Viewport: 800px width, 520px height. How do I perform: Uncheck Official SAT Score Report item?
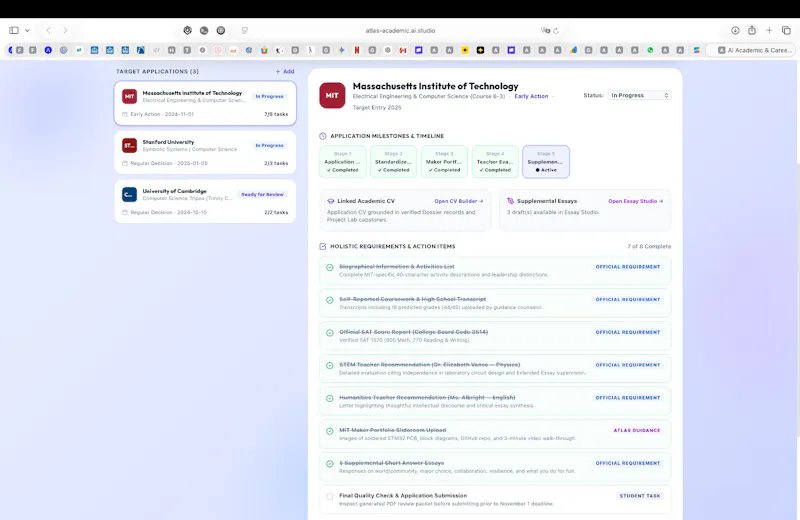click(330, 333)
